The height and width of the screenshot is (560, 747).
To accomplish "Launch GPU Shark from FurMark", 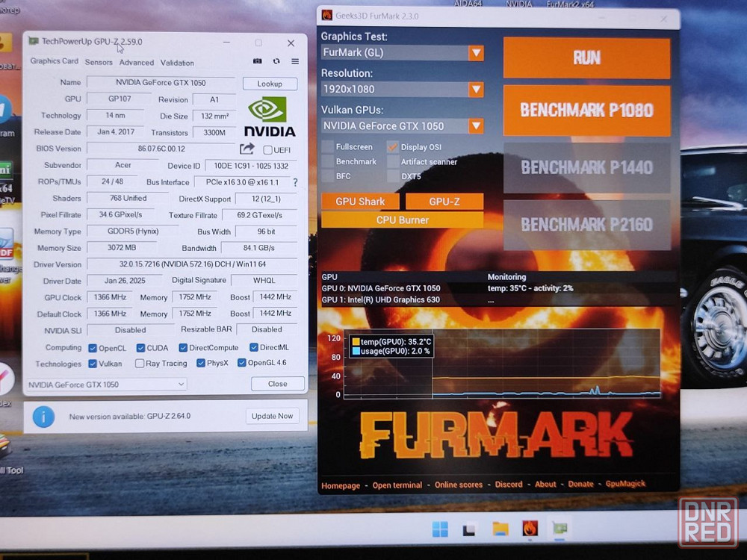I will (x=360, y=202).
